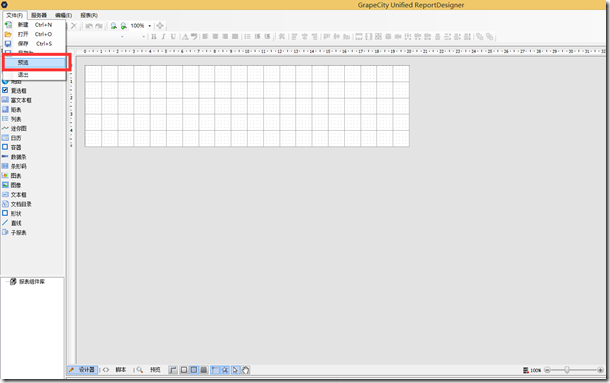
Task: Select the 条形码 barcode toolbox item
Action: (14, 166)
